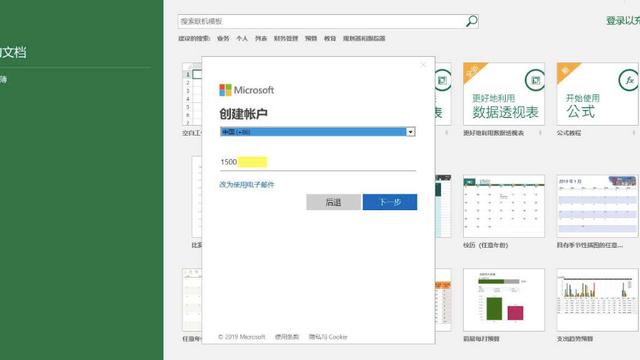Open the 公式 formula tutorial template
Image resolution: width=640 pixels, height=360 pixels.
coord(597,94)
